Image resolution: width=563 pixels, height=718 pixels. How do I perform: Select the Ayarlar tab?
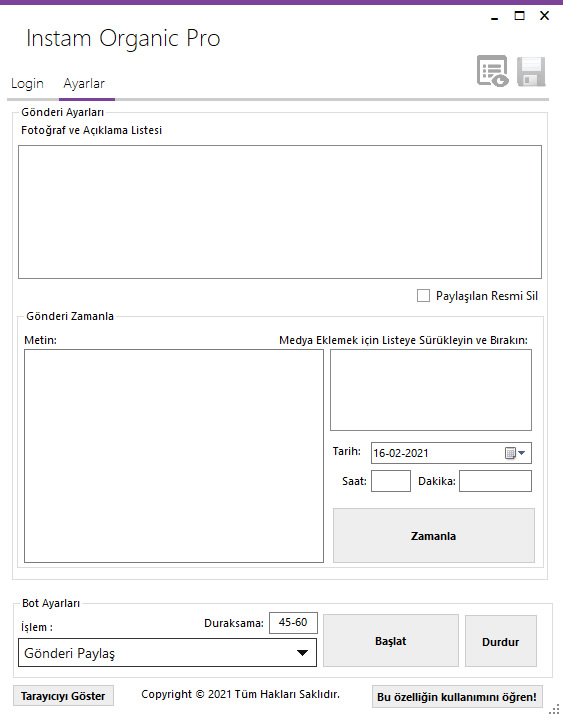click(84, 84)
